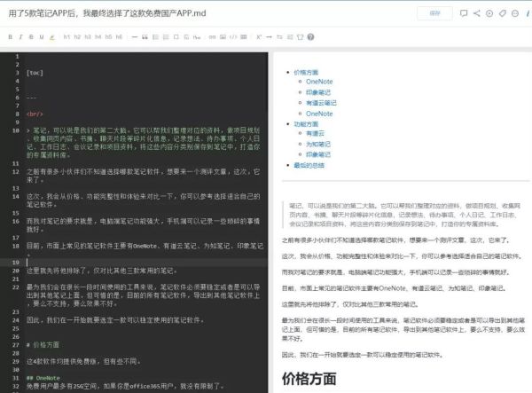Jump to 功能方面 in the table of contents

[306, 124]
